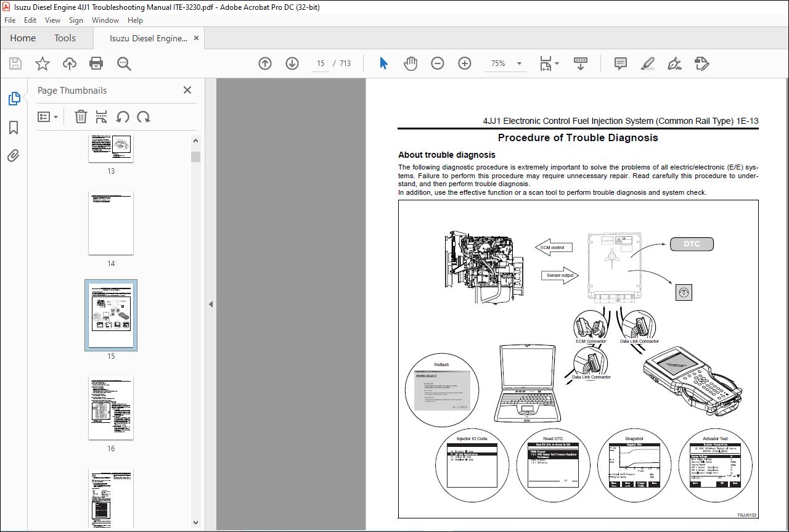Click the 'Sensor output' arrow label
This screenshot has height=532, width=789.
[560, 275]
